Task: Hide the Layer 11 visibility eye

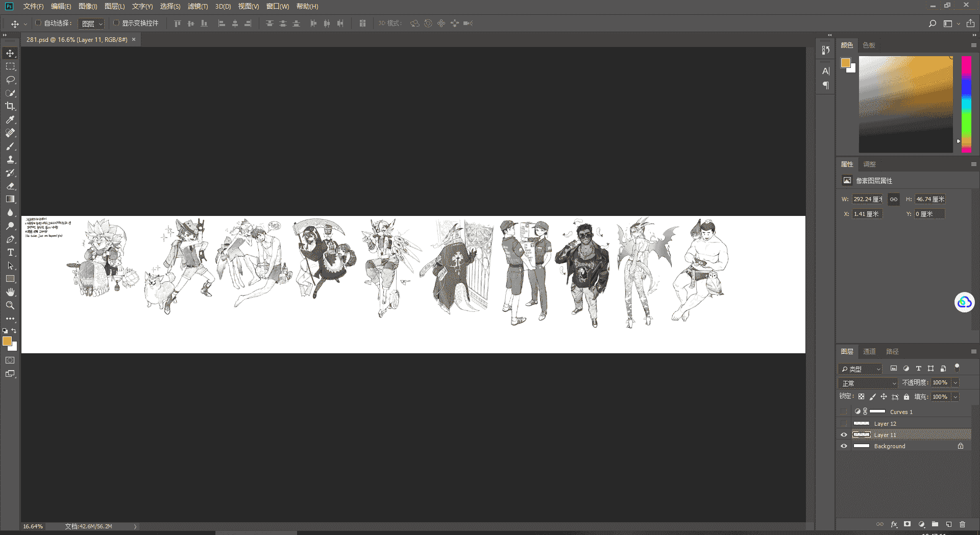Action: pos(844,435)
